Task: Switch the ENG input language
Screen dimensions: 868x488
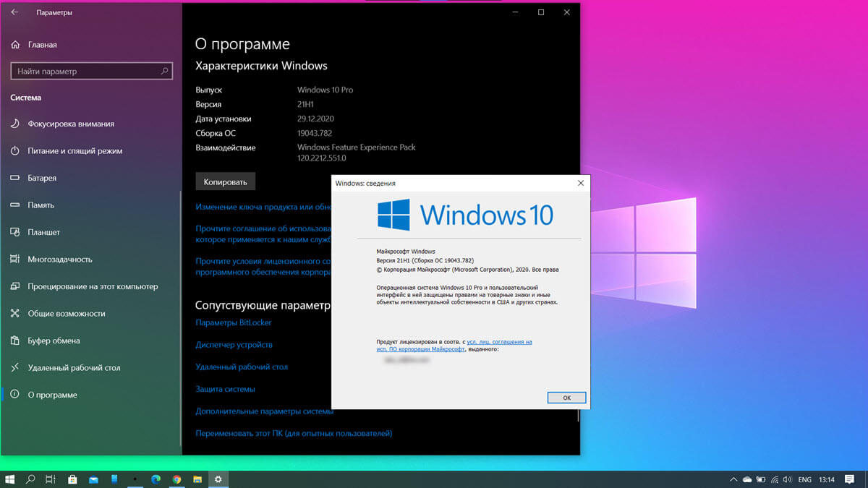Action: (x=804, y=480)
